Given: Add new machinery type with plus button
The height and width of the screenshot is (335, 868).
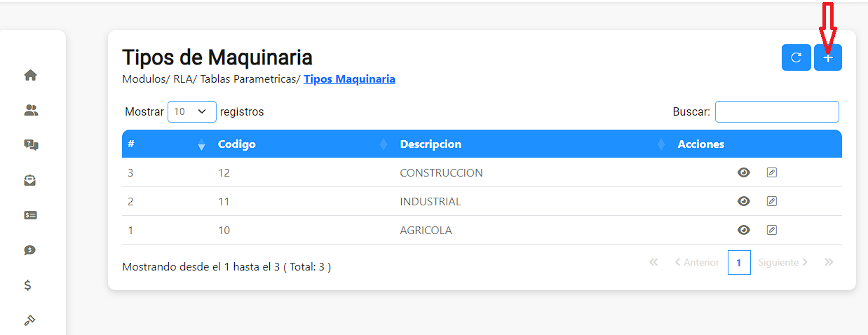Looking at the screenshot, I should [828, 57].
